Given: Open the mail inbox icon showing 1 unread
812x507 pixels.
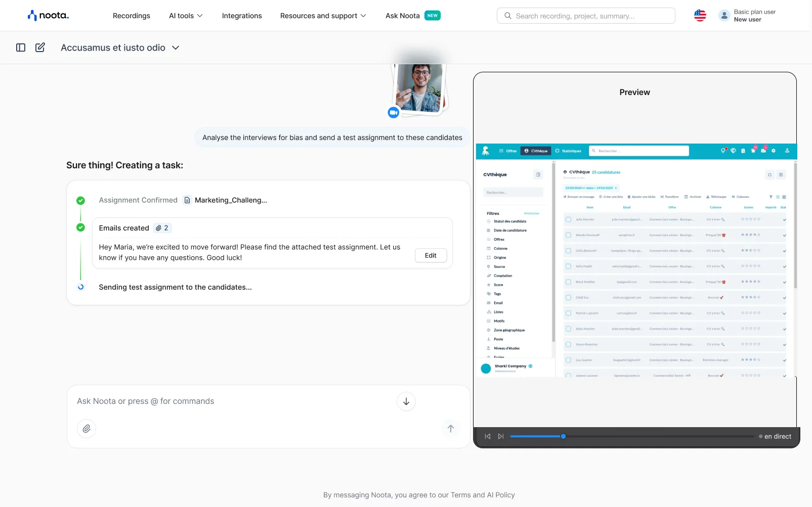Looking at the screenshot, I should (763, 151).
